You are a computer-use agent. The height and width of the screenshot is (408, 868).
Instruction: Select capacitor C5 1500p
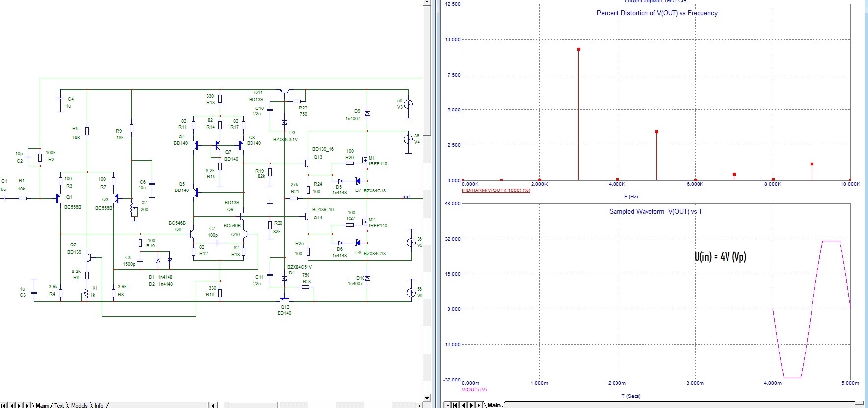(140, 262)
